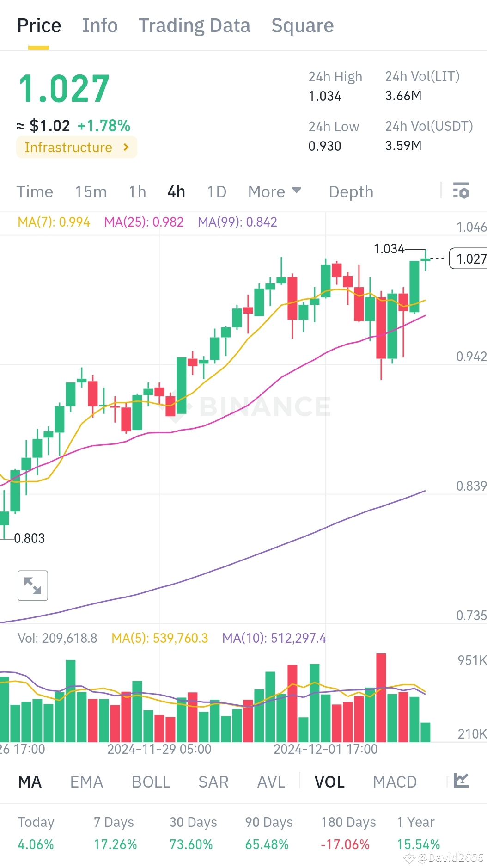This screenshot has width=487, height=868.
Task: Expand chart to fullscreen with arrows icon
Action: 33,585
